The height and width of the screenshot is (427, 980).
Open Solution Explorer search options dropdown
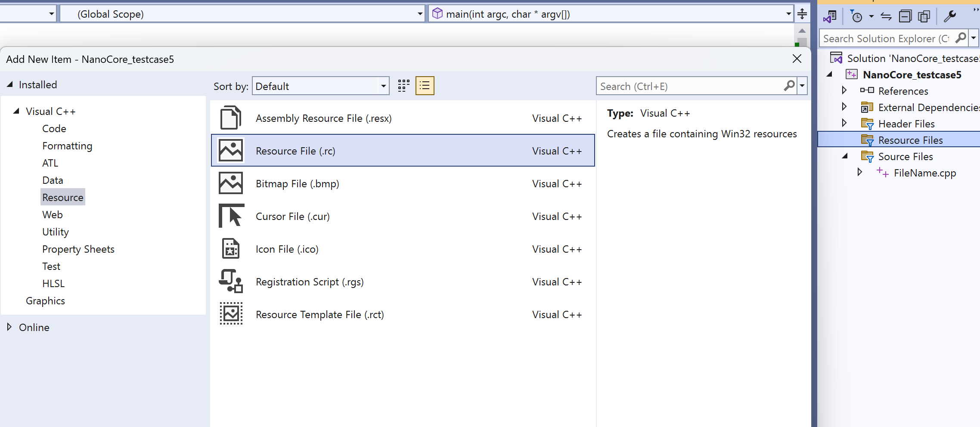pyautogui.click(x=973, y=38)
